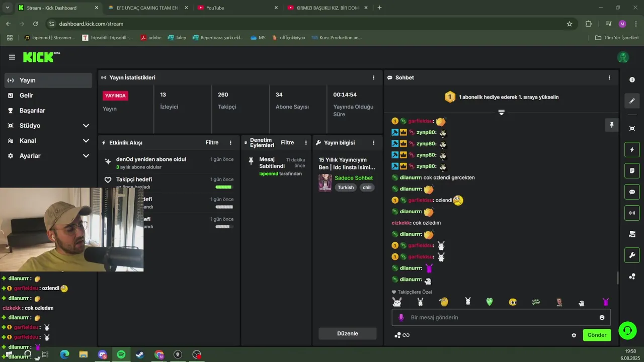Click the Mesaj Sabitlendi moderation entry

click(276, 166)
